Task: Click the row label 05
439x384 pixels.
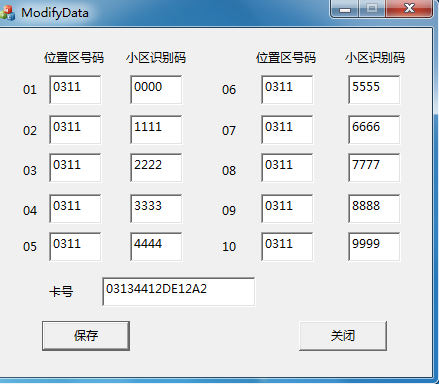Action: (30, 247)
